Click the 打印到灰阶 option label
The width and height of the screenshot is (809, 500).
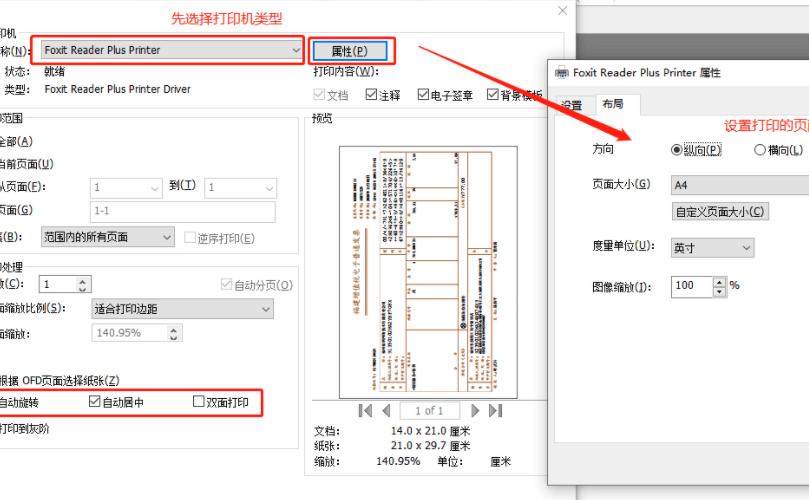tap(24, 428)
